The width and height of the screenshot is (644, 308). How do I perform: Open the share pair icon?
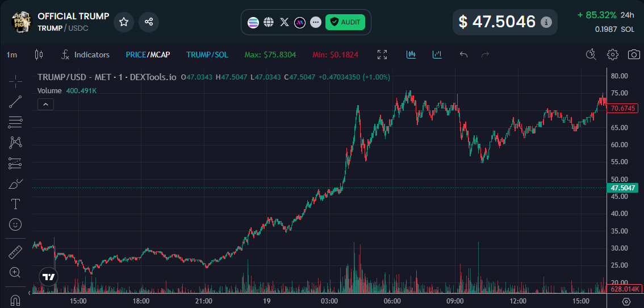(x=149, y=22)
